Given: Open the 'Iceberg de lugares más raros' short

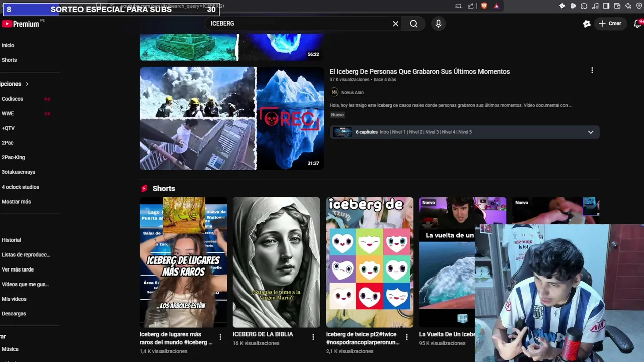Looking at the screenshot, I should point(183,262).
